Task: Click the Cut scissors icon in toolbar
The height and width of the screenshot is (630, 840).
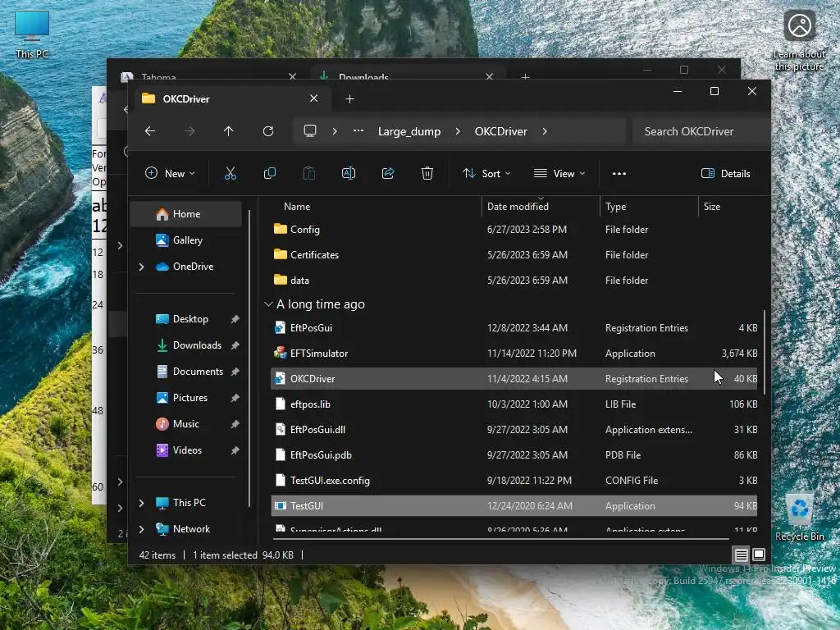Action: 231,173
